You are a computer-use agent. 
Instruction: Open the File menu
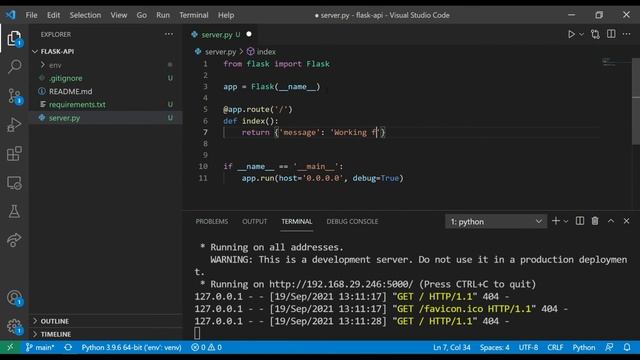coord(31,15)
